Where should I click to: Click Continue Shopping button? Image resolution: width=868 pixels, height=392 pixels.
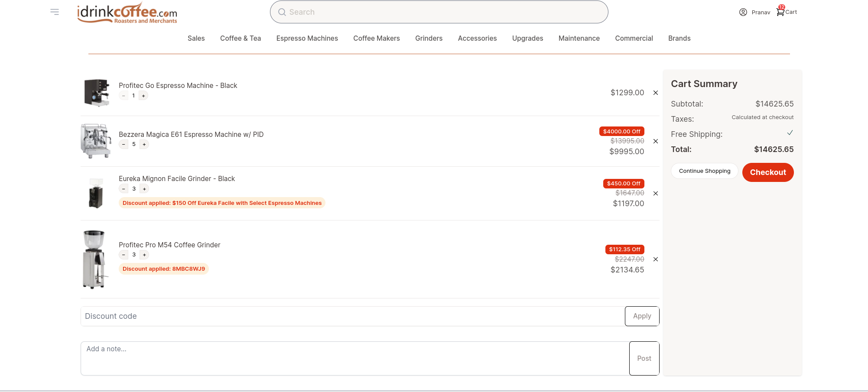(x=705, y=171)
